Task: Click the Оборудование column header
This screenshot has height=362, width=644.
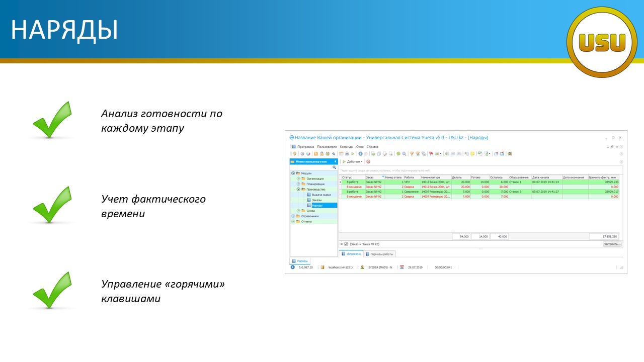Action: pos(520,177)
